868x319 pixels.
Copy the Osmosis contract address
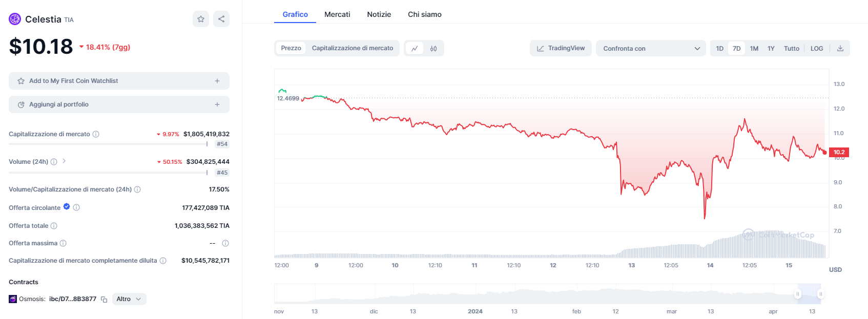[104, 300]
